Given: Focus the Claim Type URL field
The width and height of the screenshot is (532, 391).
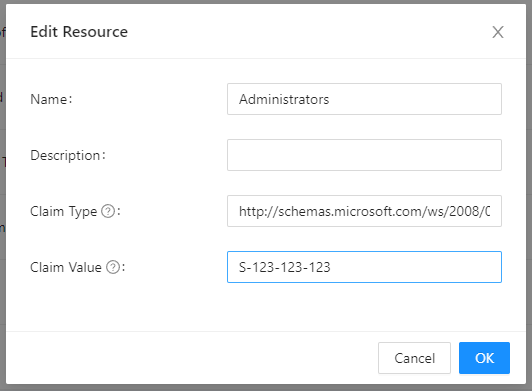Looking at the screenshot, I should tap(364, 211).
